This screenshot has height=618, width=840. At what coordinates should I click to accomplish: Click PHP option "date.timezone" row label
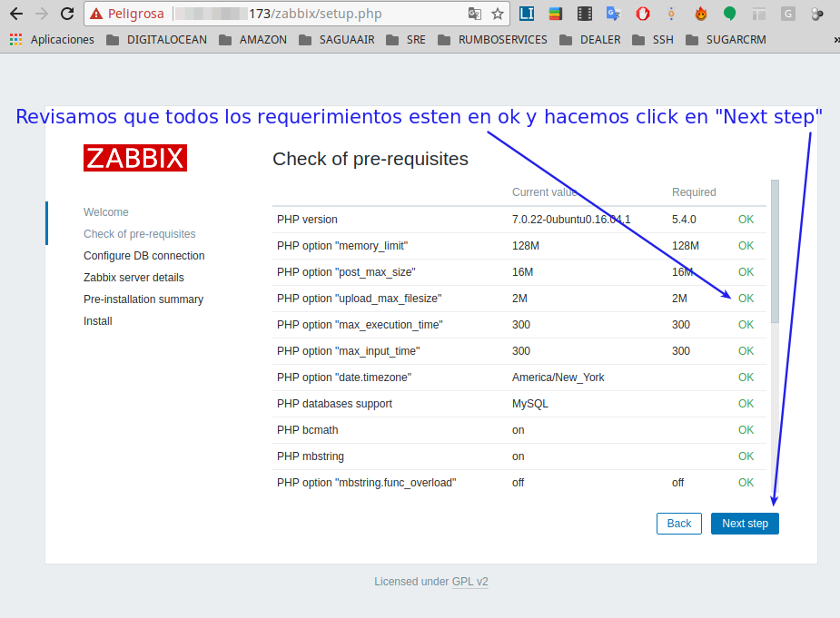[344, 377]
